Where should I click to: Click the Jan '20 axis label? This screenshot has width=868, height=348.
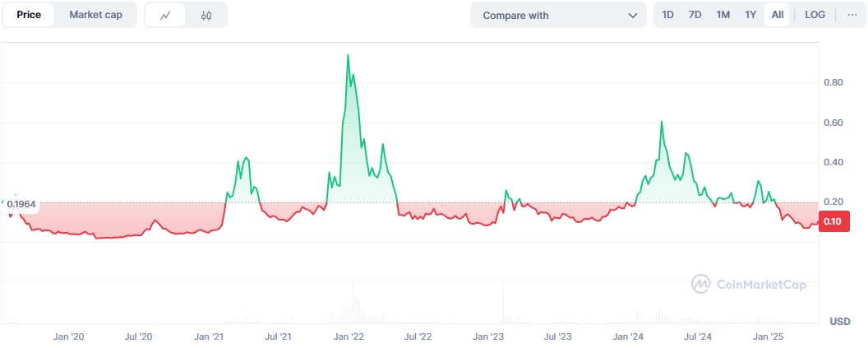[69, 336]
